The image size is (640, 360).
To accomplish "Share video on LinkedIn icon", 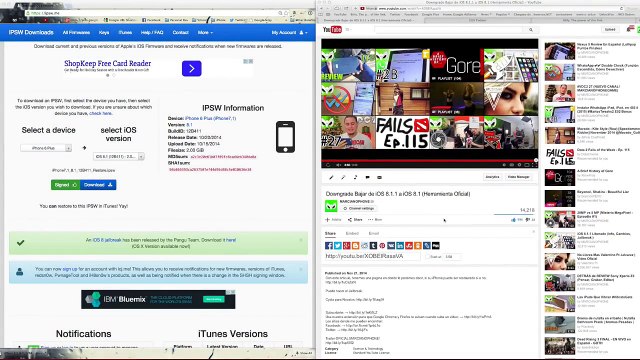I will click(x=400, y=245).
